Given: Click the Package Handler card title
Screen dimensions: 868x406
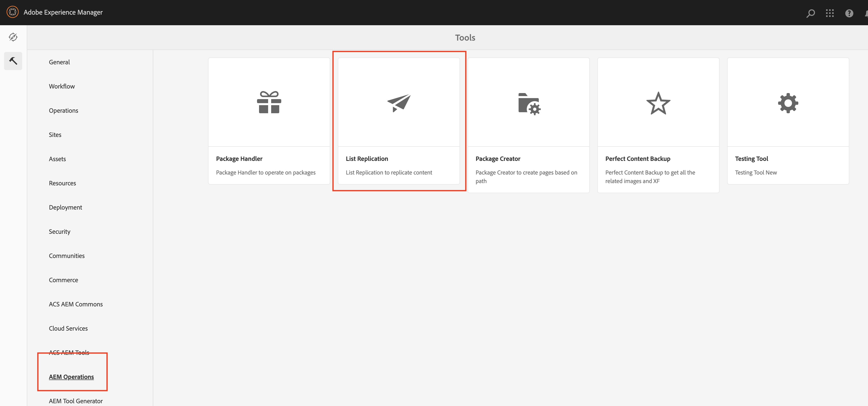Looking at the screenshot, I should pyautogui.click(x=239, y=159).
